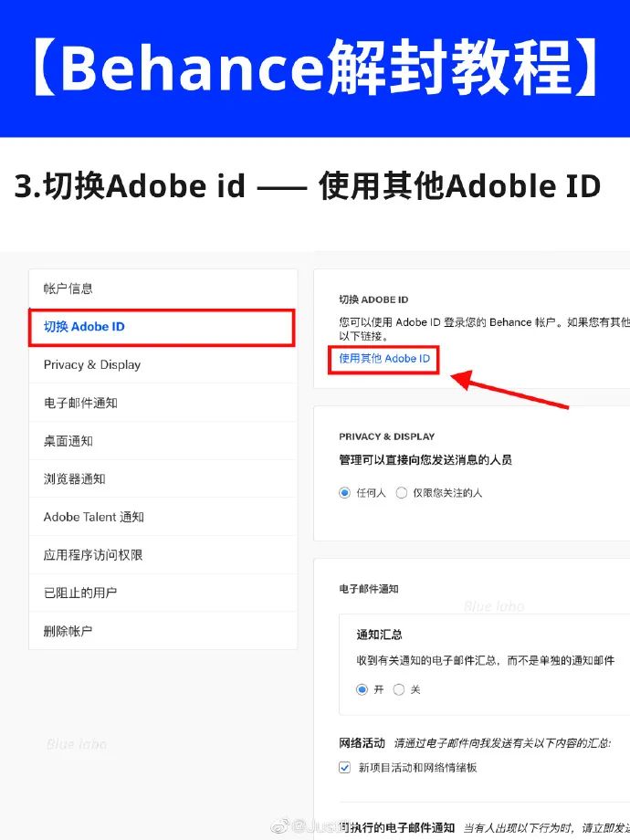Toggle 新项目活动和网络情绪板 checkbox
Viewport: 630px width, 840px height.
(x=345, y=768)
